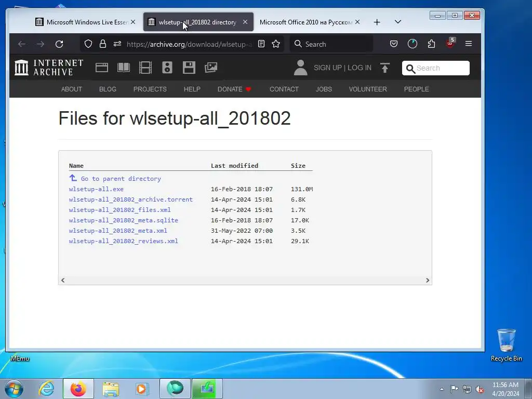Click the SIGN UP link
The width and height of the screenshot is (532, 399).
point(327,68)
